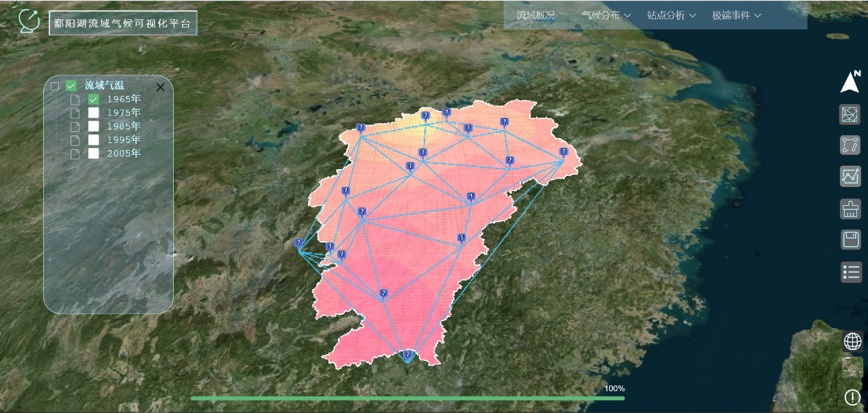
Task: Open the 站点分析 dropdown menu
Action: [x=671, y=16]
